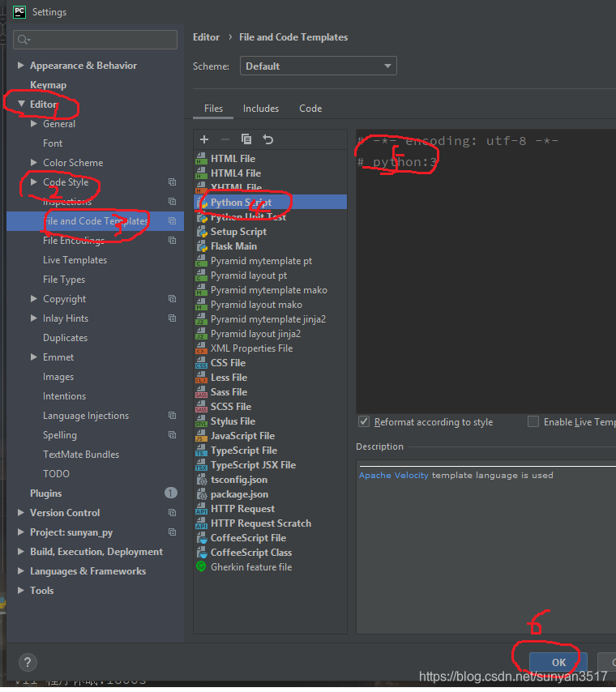This screenshot has height=692, width=616.
Task: Open TextMate Bundles settings
Action: (81, 454)
